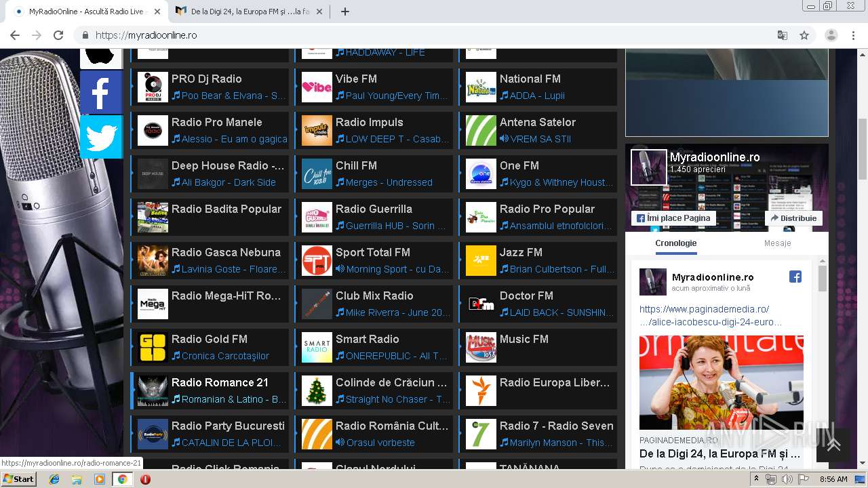Click the Myradioonline.ro page name in widget header
The image size is (868, 488).
[715, 157]
